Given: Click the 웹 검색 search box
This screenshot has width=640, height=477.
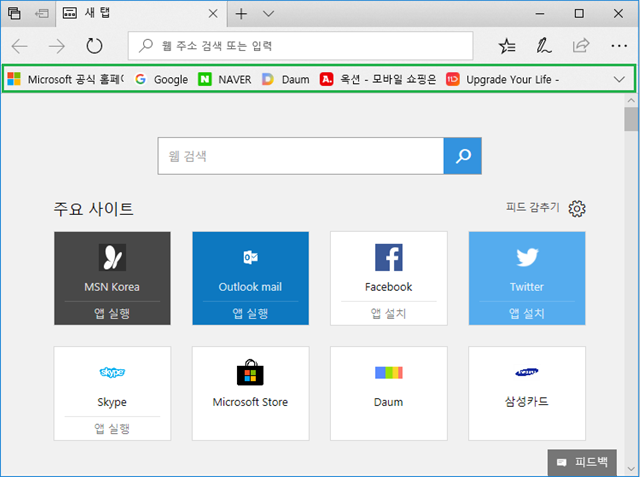Looking at the screenshot, I should pyautogui.click(x=301, y=156).
